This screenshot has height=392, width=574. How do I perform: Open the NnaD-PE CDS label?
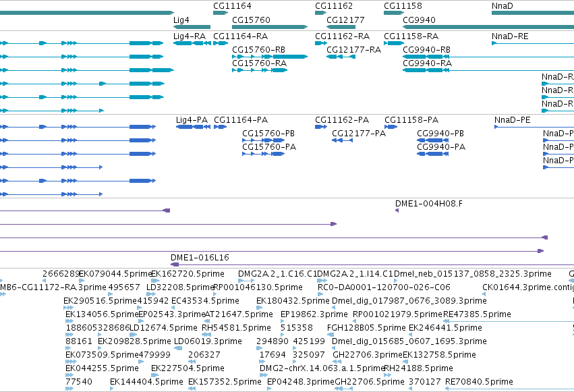[x=513, y=120]
